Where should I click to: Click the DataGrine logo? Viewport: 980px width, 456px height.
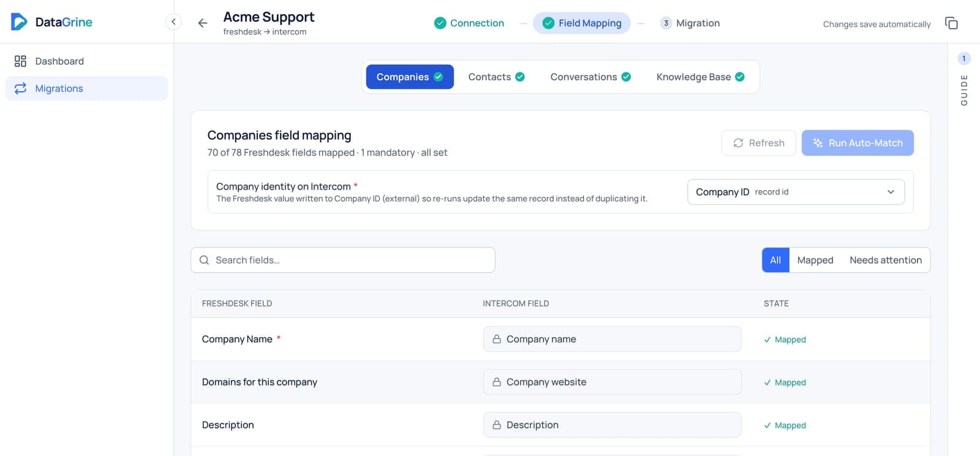[51, 22]
